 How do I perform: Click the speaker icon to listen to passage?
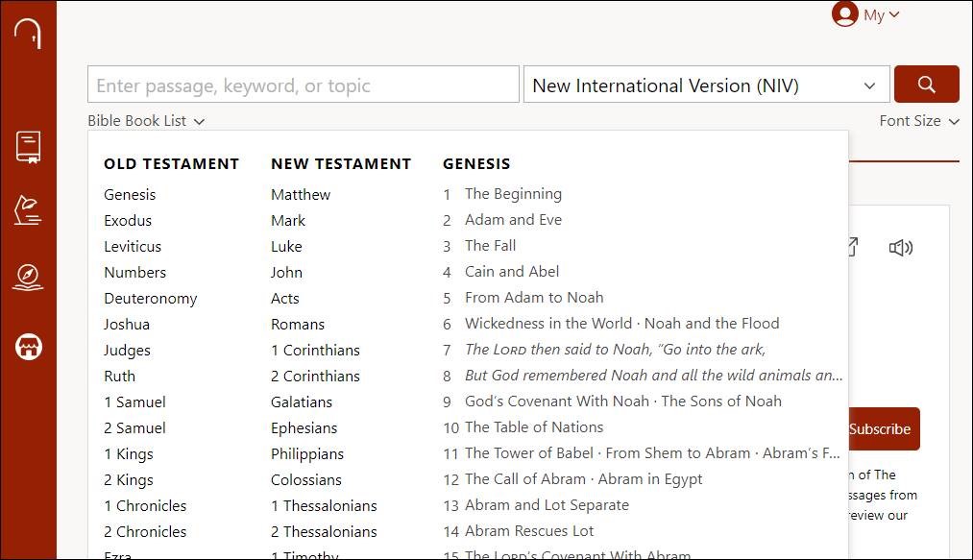pos(900,247)
